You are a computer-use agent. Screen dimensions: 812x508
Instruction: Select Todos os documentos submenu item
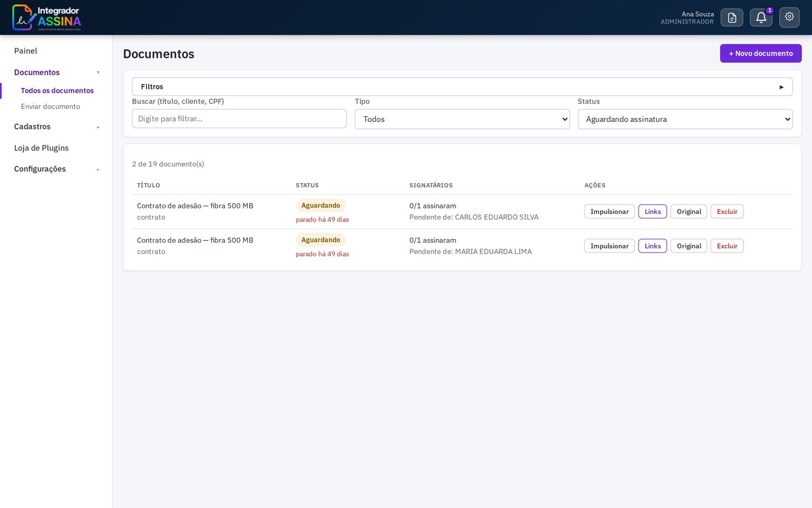(x=57, y=90)
